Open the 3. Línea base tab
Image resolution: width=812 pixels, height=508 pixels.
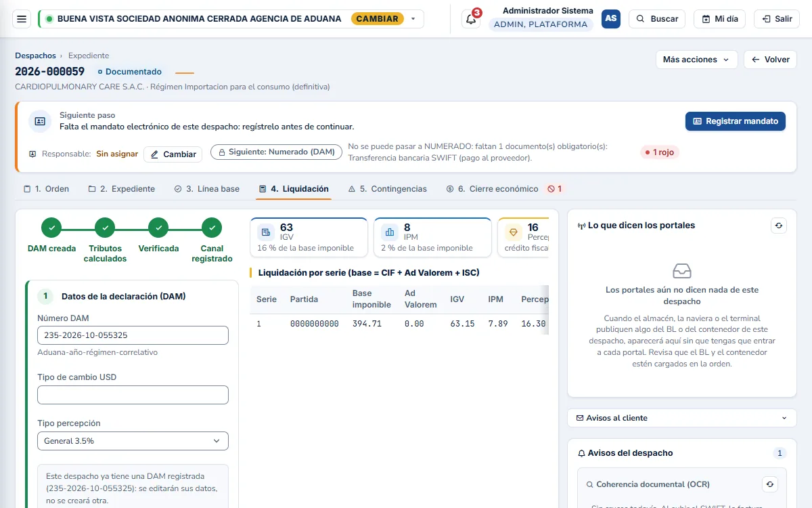click(x=207, y=189)
